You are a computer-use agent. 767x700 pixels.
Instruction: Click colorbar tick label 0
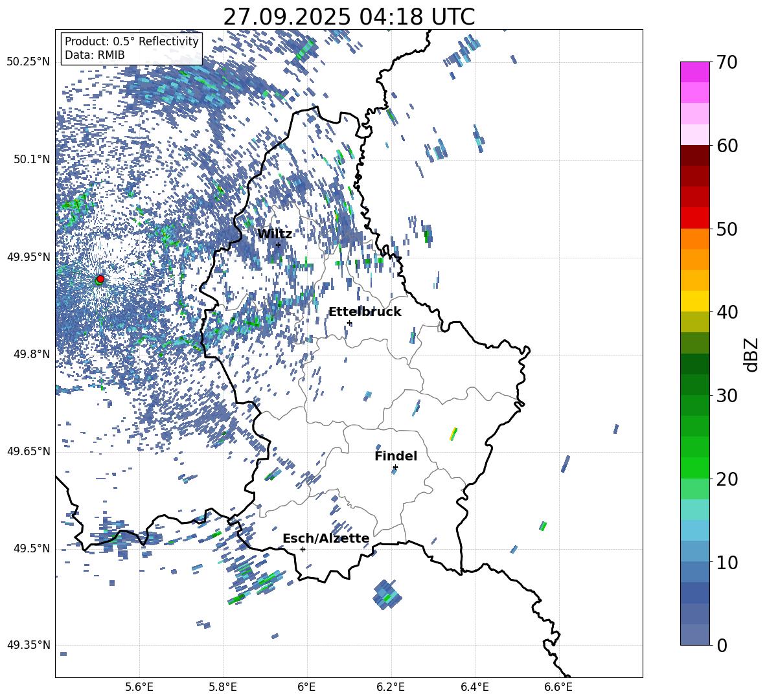click(x=722, y=646)
